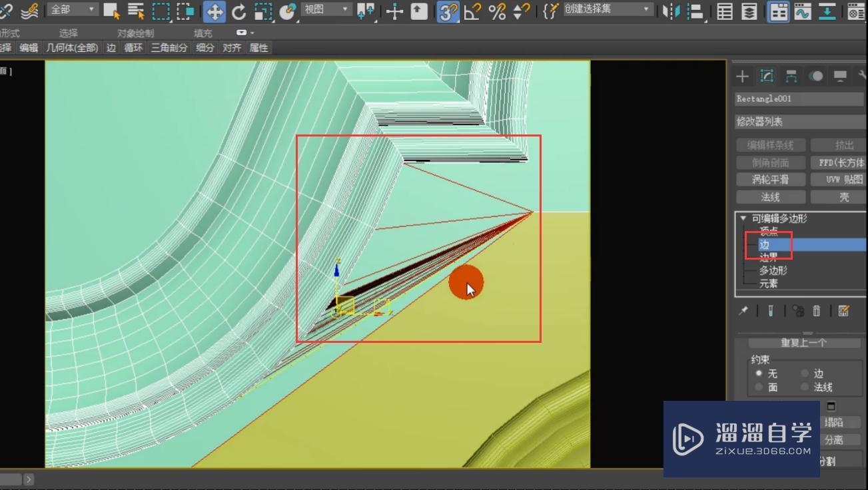
Task: Toggle window/crossing selection mode
Action: [186, 11]
